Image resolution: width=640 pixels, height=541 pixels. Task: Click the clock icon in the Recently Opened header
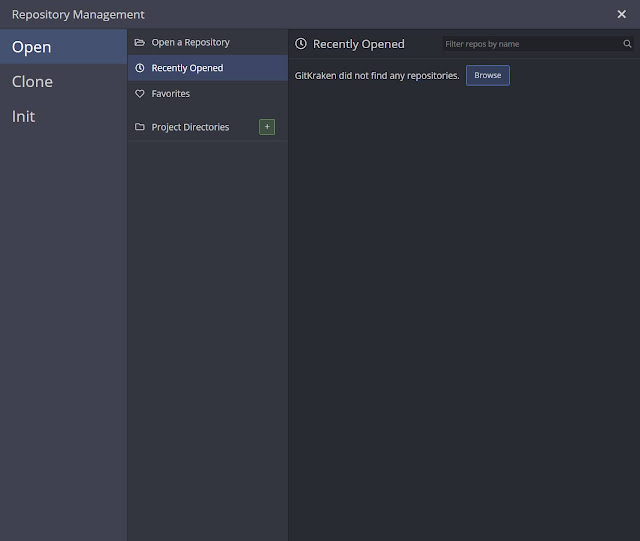(x=301, y=44)
